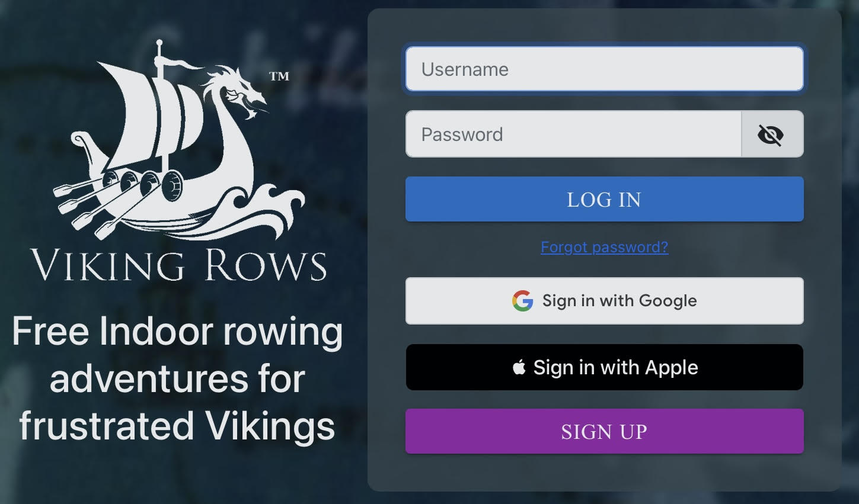Choose the Sign in with Google text
859x504 pixels.
click(619, 301)
